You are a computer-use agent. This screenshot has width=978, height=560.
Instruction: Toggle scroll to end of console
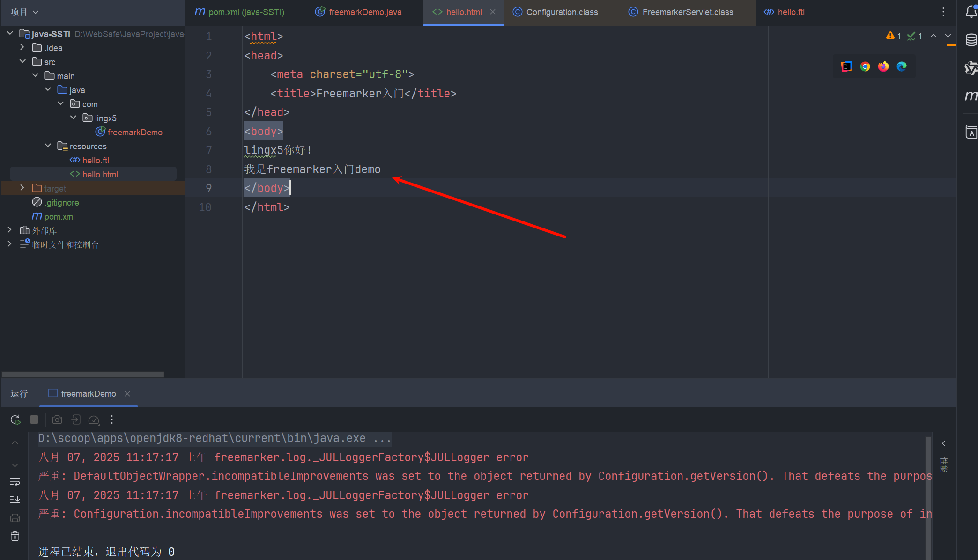[15, 500]
